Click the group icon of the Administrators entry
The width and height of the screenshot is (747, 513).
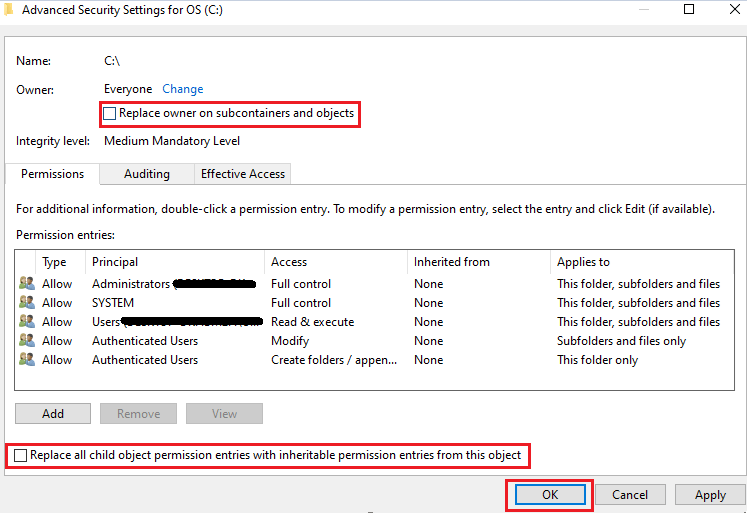pyautogui.click(x=27, y=283)
